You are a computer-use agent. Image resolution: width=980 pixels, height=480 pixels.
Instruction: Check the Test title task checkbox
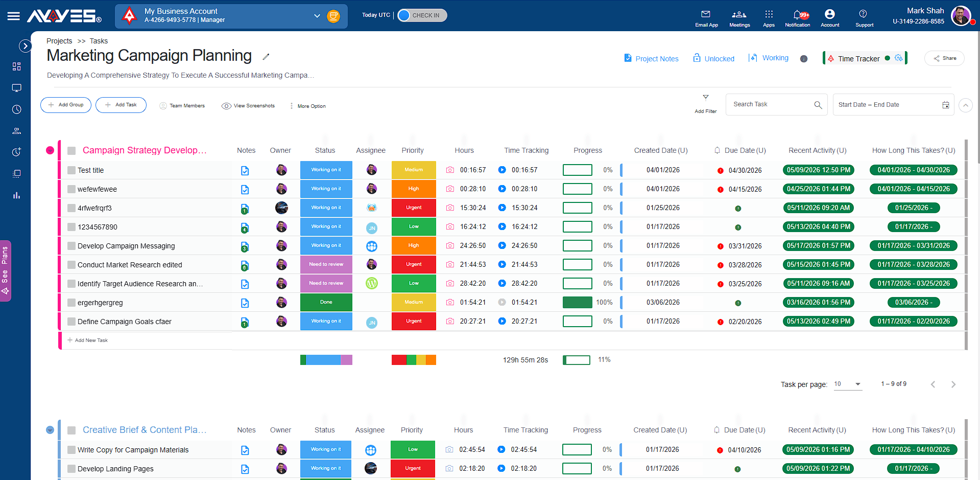pyautogui.click(x=71, y=170)
